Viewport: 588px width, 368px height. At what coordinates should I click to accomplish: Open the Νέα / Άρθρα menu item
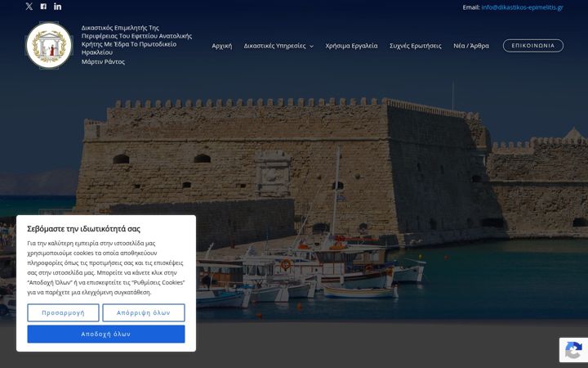[x=471, y=46]
